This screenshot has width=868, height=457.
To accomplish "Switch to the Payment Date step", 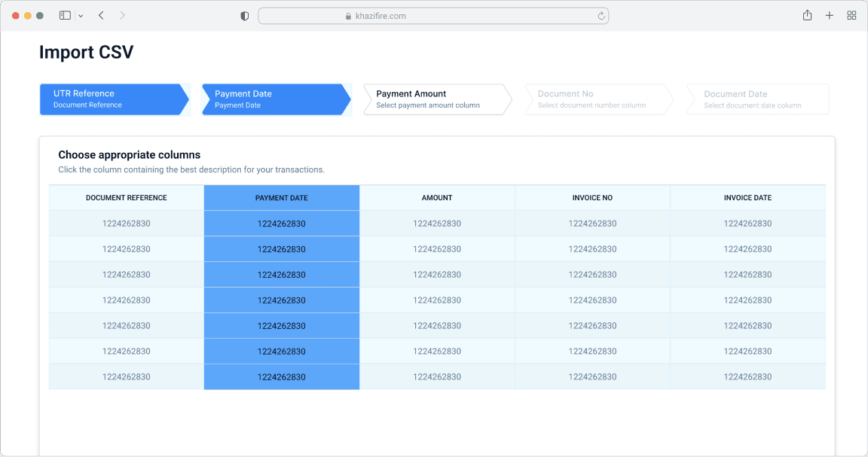I will click(273, 99).
